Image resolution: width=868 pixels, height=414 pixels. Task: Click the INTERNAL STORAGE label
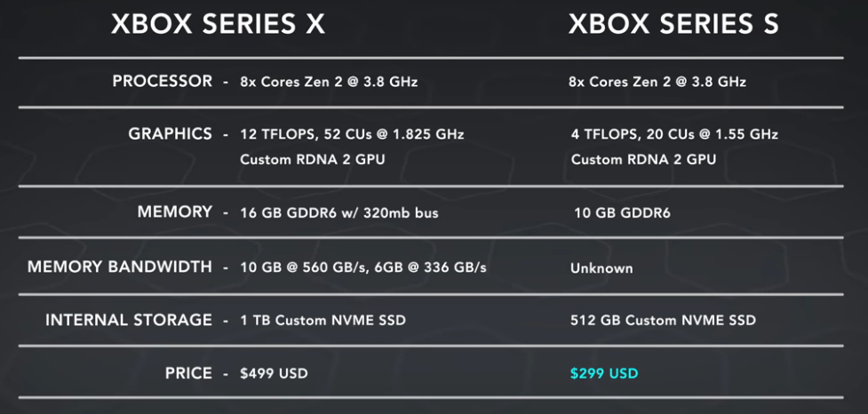pyautogui.click(x=129, y=320)
